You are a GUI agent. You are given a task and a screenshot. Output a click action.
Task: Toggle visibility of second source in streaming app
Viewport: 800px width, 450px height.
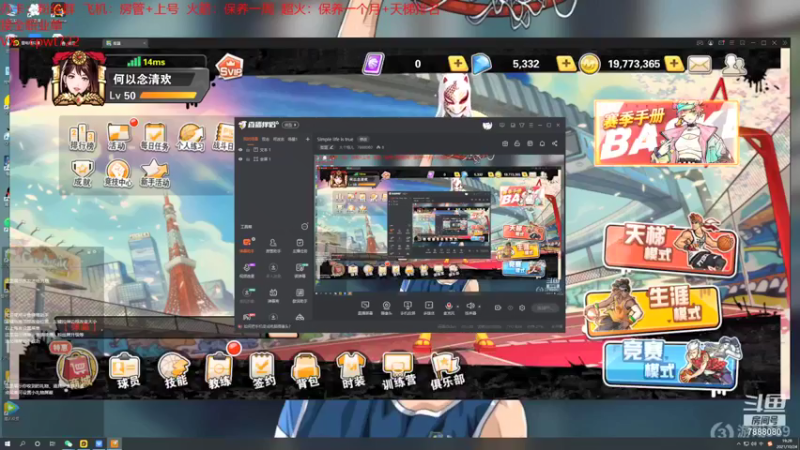240,159
